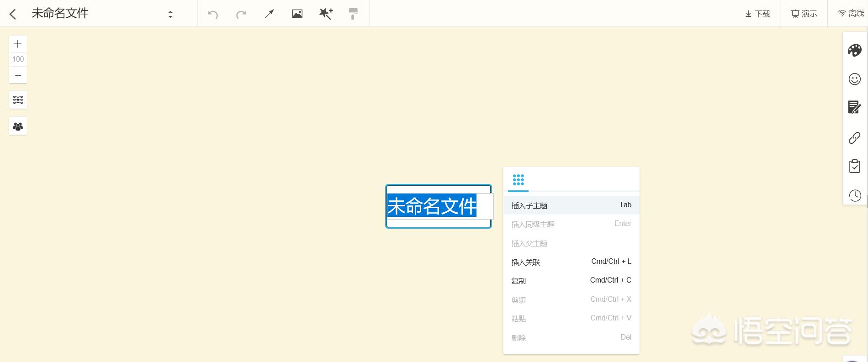
Task: Select the format painter roller icon
Action: click(353, 14)
